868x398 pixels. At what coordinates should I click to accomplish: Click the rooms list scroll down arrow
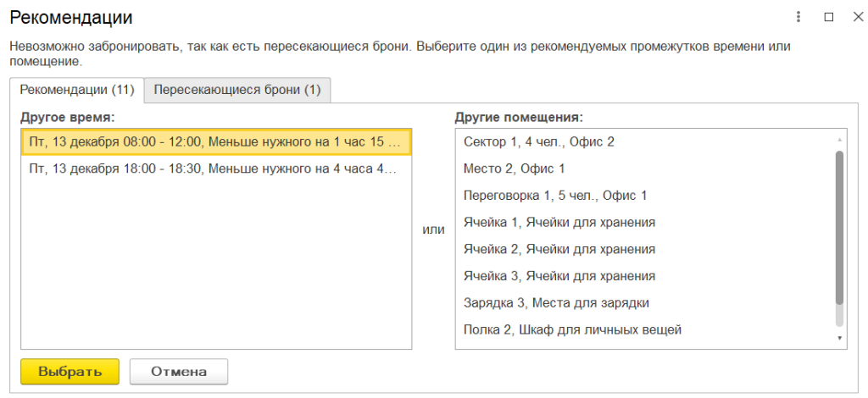click(x=839, y=339)
